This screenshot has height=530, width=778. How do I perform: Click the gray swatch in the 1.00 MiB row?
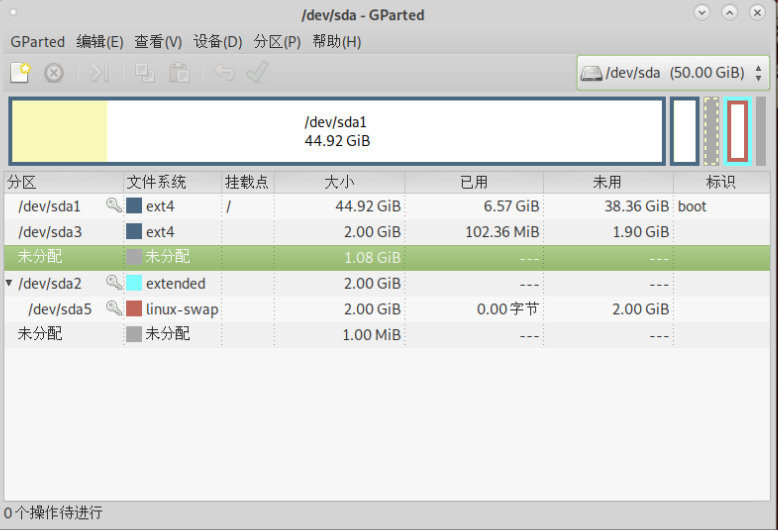[x=134, y=334]
